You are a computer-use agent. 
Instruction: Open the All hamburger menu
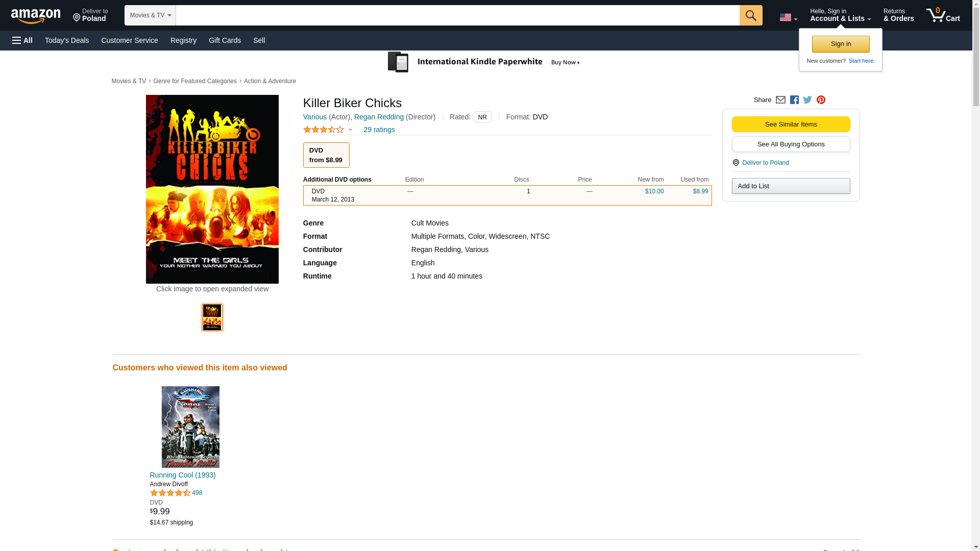[x=22, y=40]
